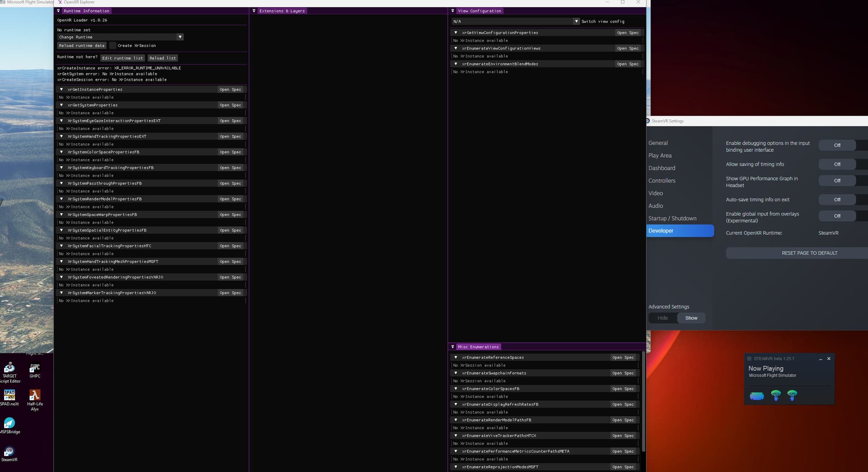Open the N/A view config dropdown

point(515,21)
